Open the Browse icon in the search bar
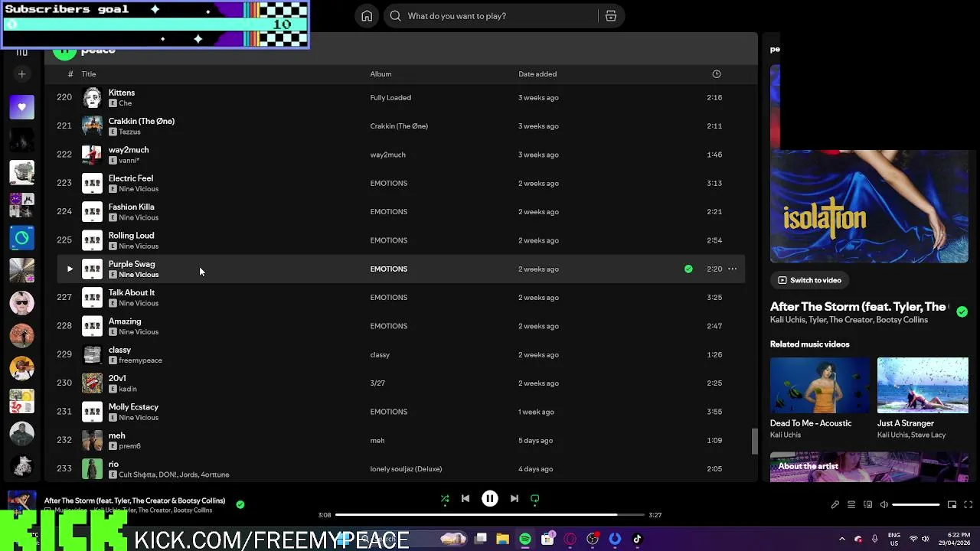 coord(610,16)
